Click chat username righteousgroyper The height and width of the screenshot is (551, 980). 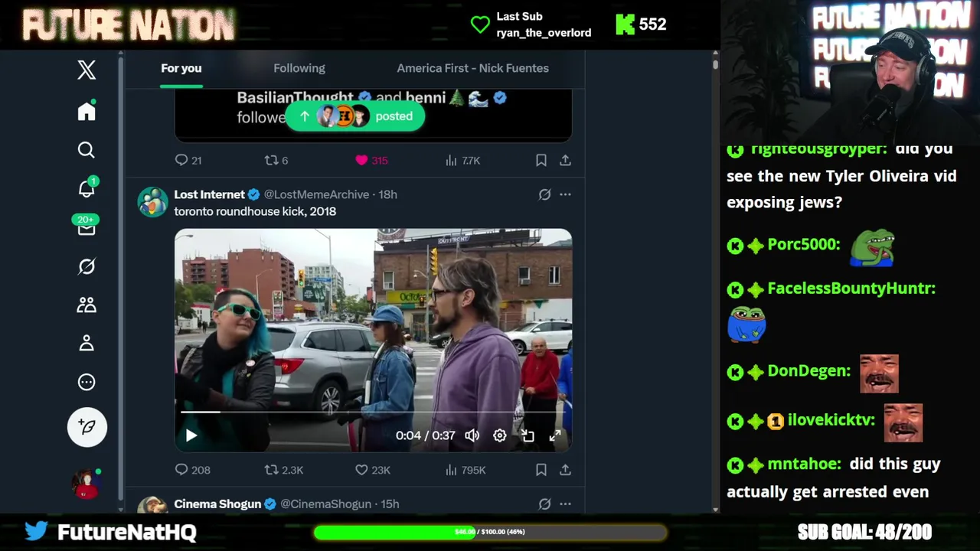tap(818, 149)
